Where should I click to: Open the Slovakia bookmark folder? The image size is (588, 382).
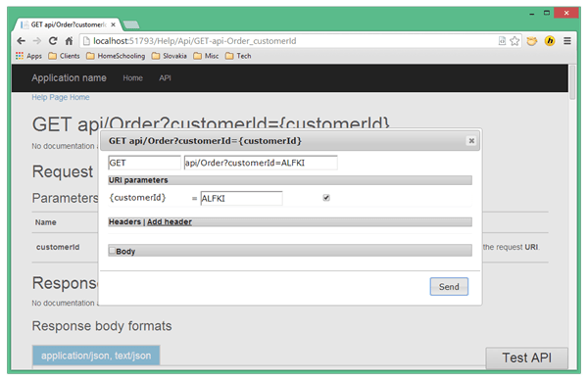(170, 56)
